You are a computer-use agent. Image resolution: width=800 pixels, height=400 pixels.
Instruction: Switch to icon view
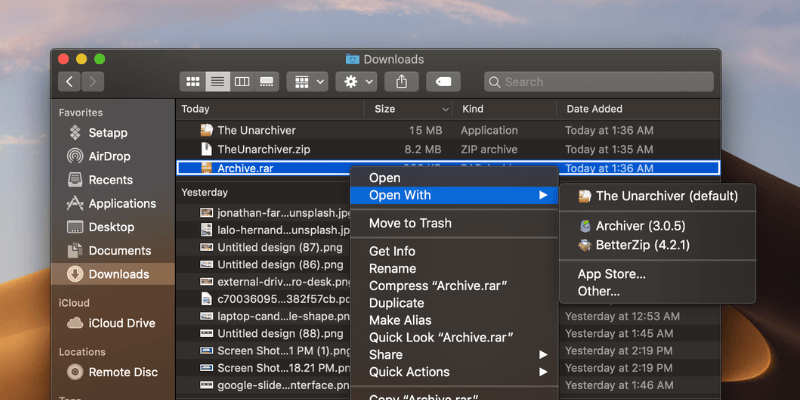[193, 82]
